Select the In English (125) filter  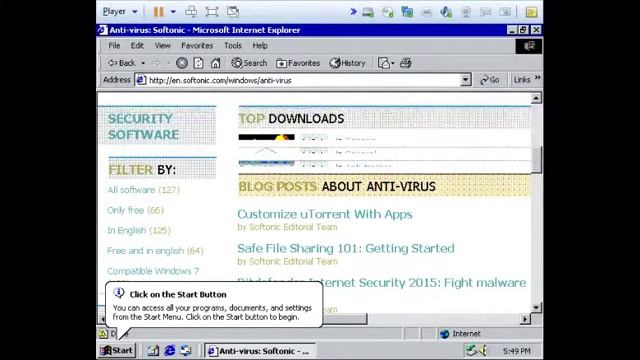pyautogui.click(x=139, y=230)
